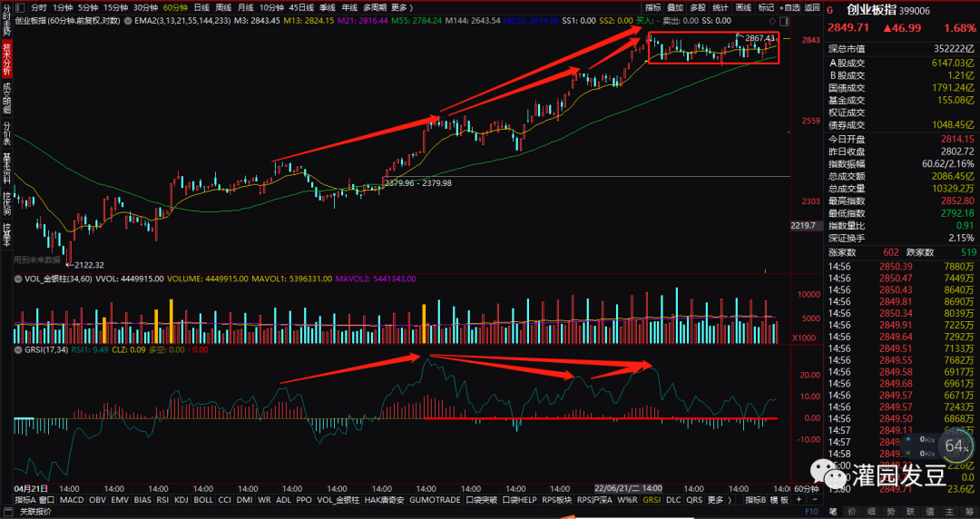Add stock via +自选 button
Screen dimensions: 980x519
(x=789, y=7)
